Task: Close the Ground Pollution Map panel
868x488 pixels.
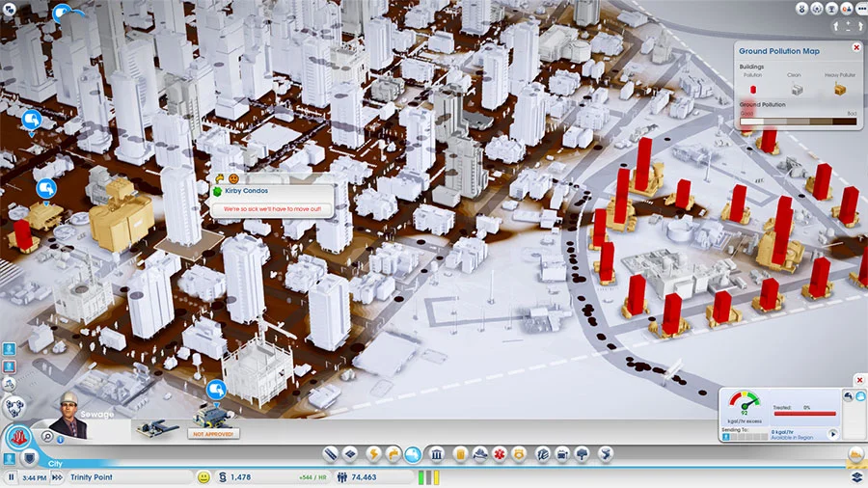Action: (x=856, y=47)
